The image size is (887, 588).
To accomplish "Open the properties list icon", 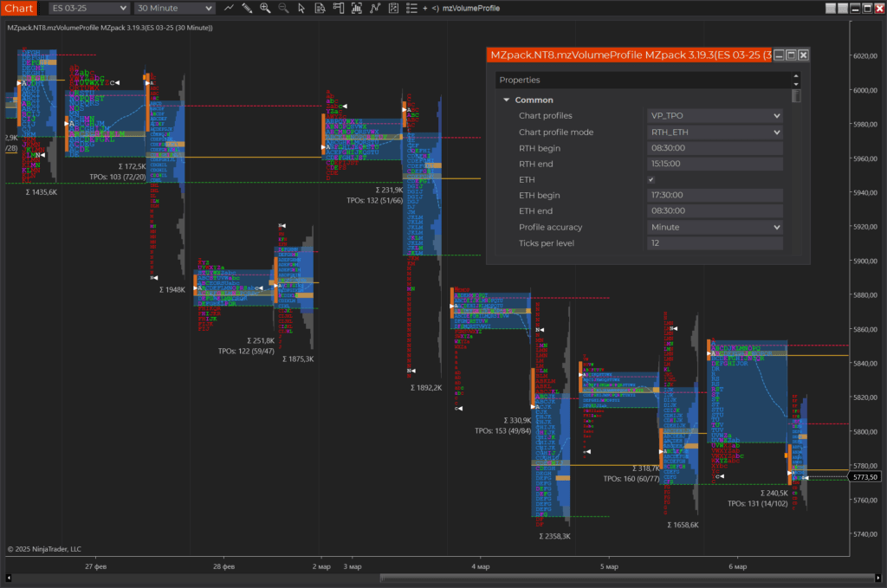I will 411,8.
